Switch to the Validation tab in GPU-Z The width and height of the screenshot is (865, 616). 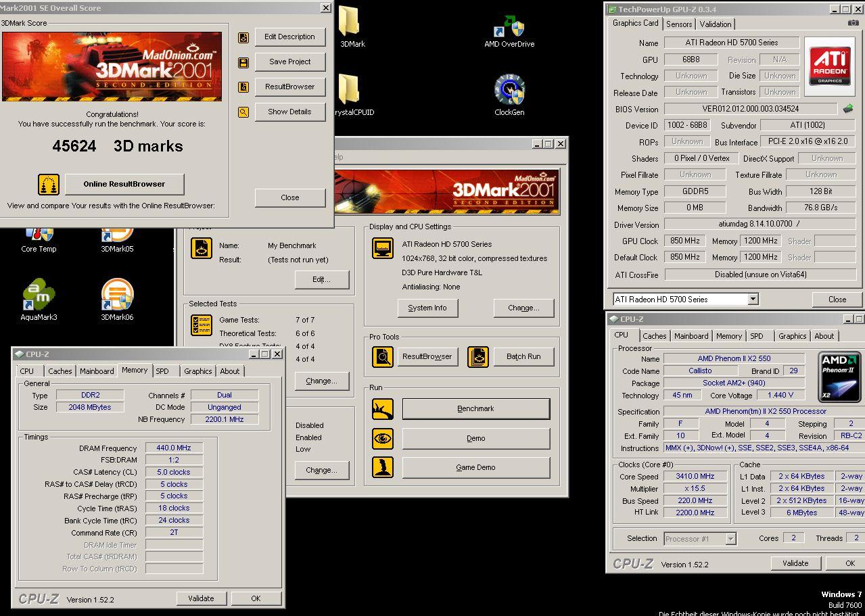click(716, 24)
